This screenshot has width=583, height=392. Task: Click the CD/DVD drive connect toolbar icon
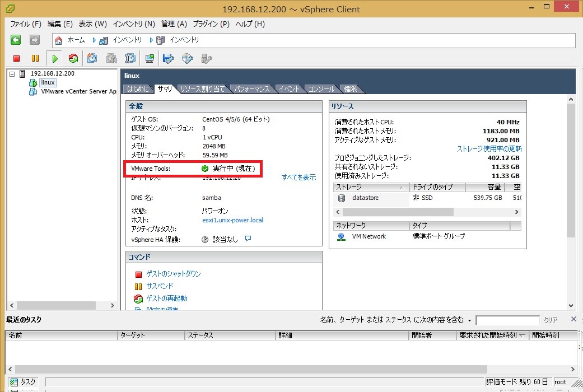[188, 58]
